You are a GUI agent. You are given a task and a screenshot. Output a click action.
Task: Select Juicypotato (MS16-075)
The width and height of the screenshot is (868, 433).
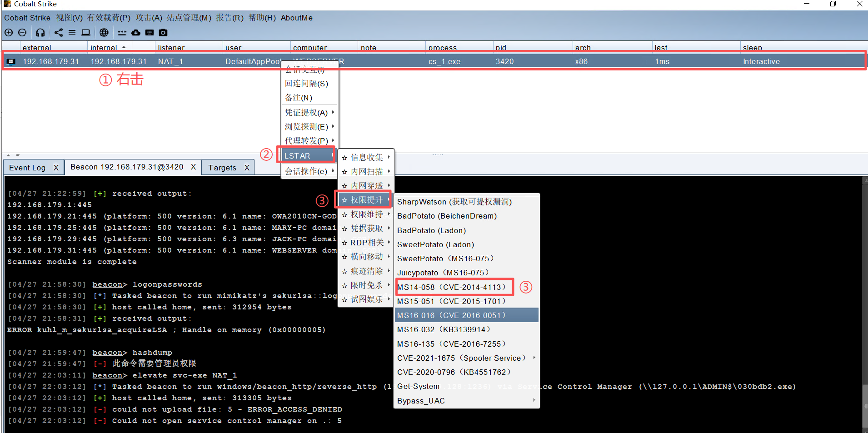(x=467, y=273)
